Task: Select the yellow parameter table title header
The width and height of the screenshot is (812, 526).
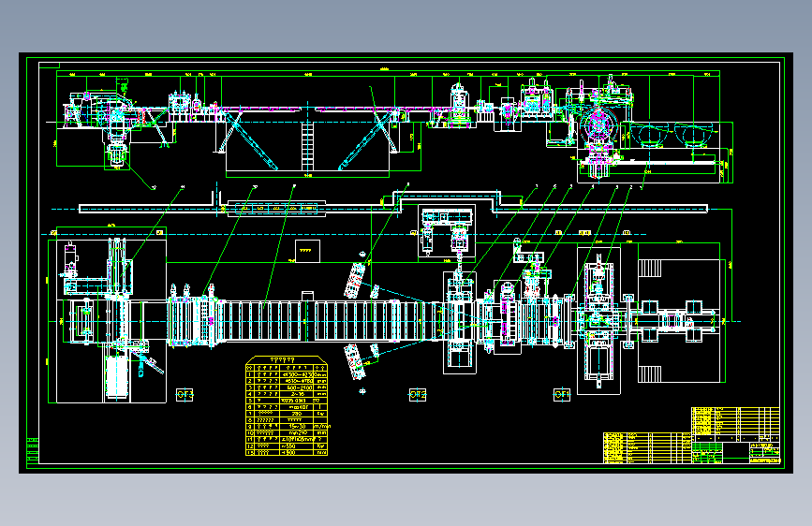Action: [287, 359]
